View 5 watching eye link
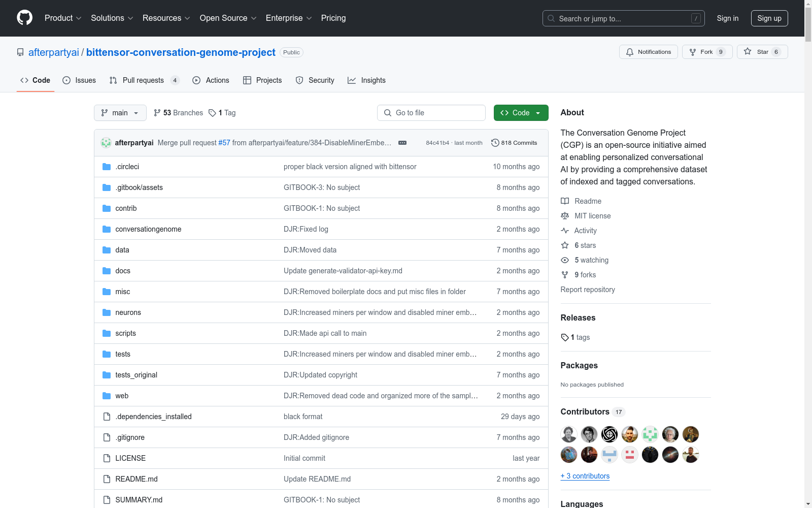The image size is (812, 508). pyautogui.click(x=584, y=260)
